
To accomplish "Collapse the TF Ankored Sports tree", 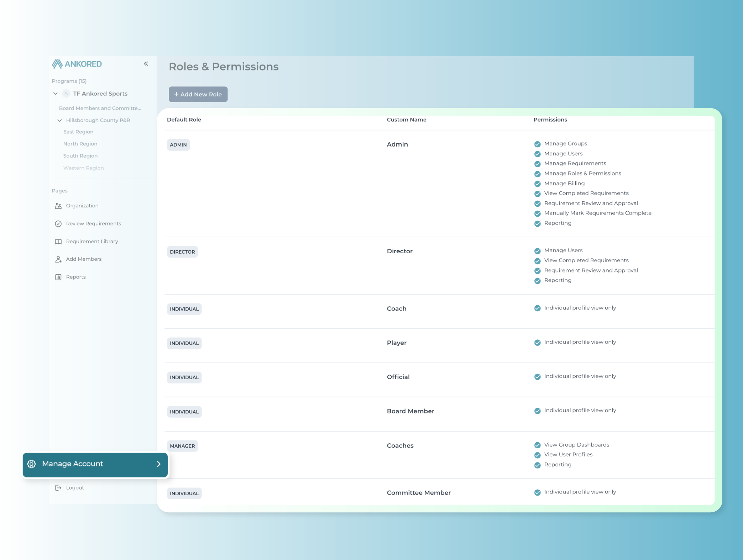I will pos(56,94).
